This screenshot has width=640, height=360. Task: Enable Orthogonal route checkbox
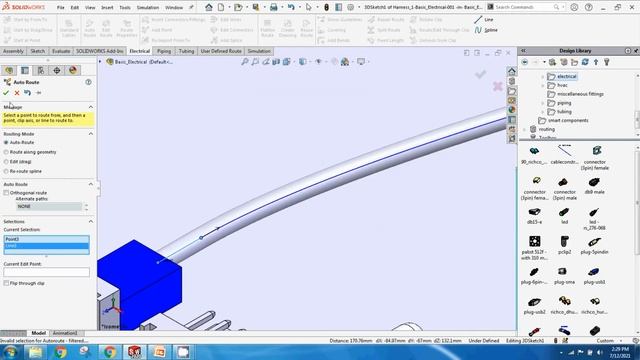(x=6, y=193)
